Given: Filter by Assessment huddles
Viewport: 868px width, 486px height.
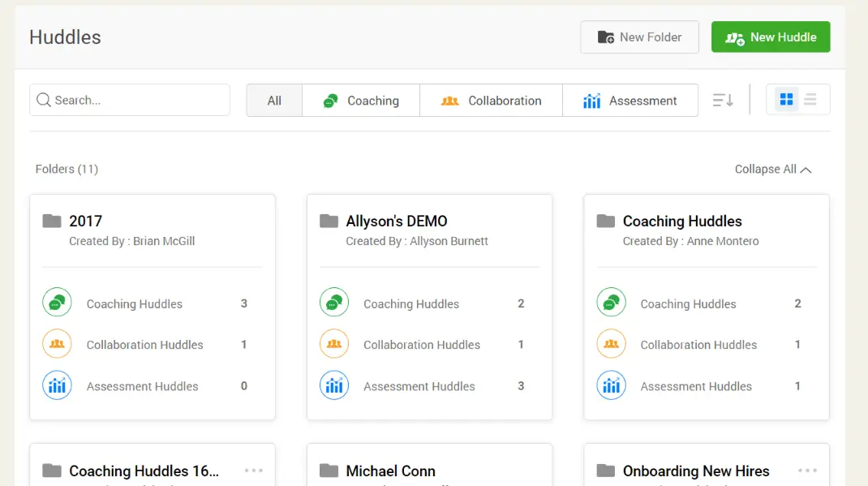Looking at the screenshot, I should 630,101.
